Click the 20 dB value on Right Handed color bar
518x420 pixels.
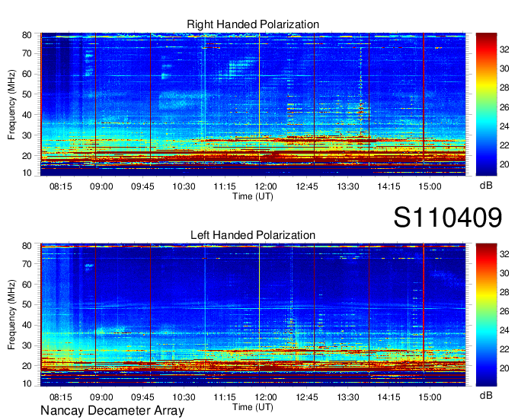pyautogui.click(x=504, y=164)
